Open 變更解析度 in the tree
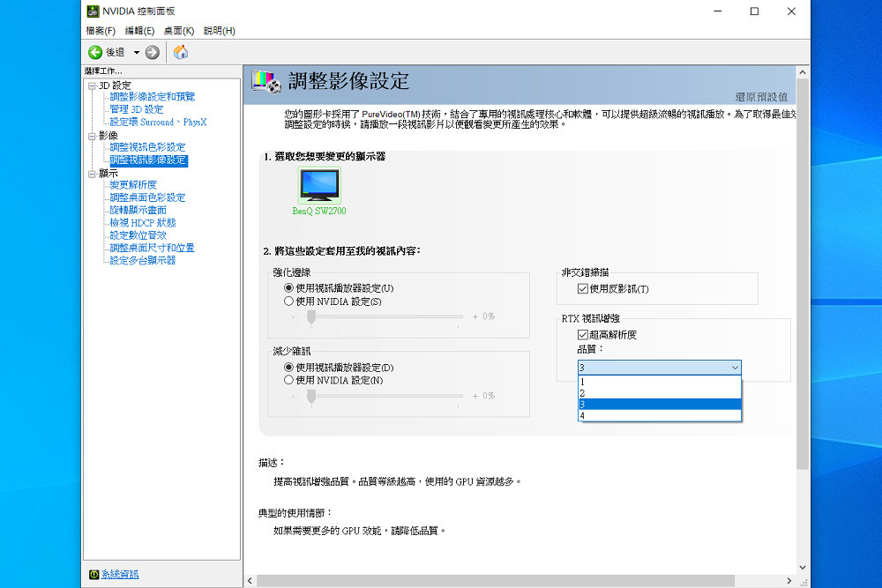The height and width of the screenshot is (588, 882). pyautogui.click(x=133, y=184)
